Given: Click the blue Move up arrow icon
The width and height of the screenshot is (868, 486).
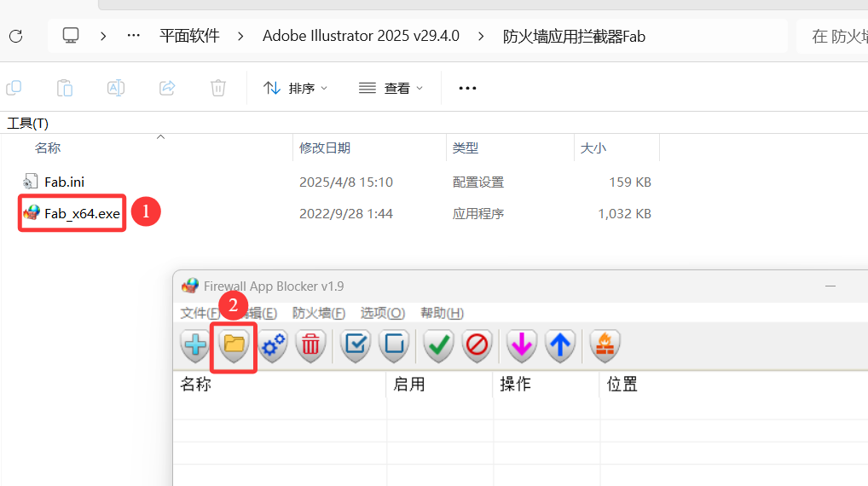Looking at the screenshot, I should [x=559, y=345].
